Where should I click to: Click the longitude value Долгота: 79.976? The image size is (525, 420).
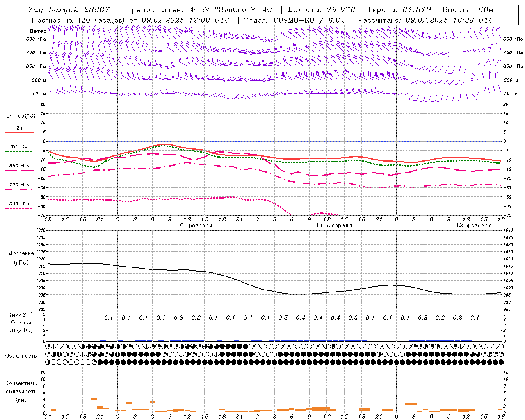tap(321, 10)
